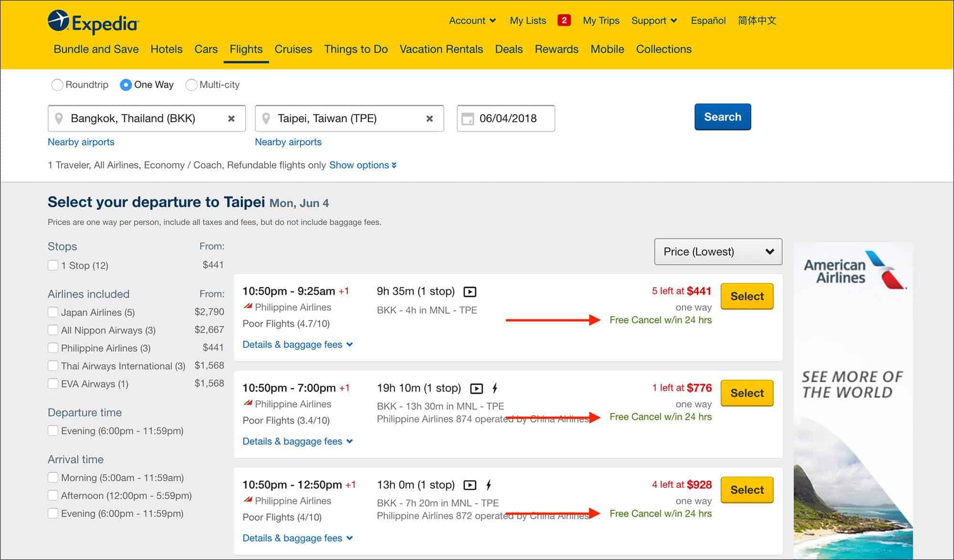Clear the Taipei destination field with X
This screenshot has width=954, height=560.
(430, 119)
